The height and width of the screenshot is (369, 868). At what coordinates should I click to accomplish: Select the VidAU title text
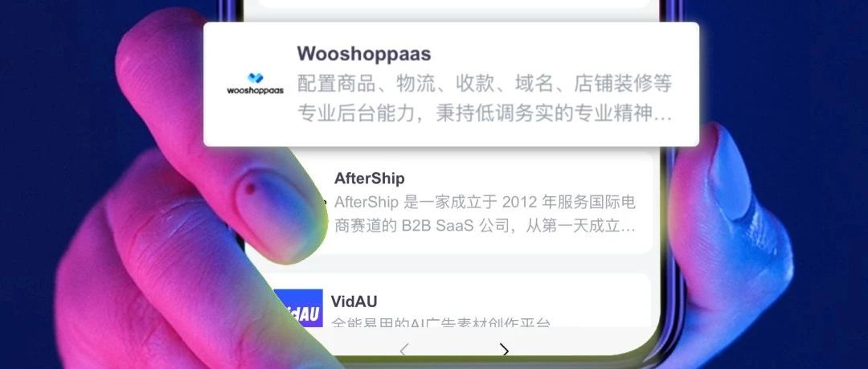354,301
